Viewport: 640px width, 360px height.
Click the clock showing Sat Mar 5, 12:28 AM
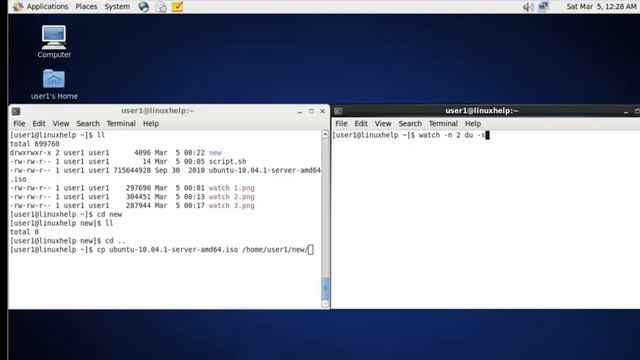601,7
